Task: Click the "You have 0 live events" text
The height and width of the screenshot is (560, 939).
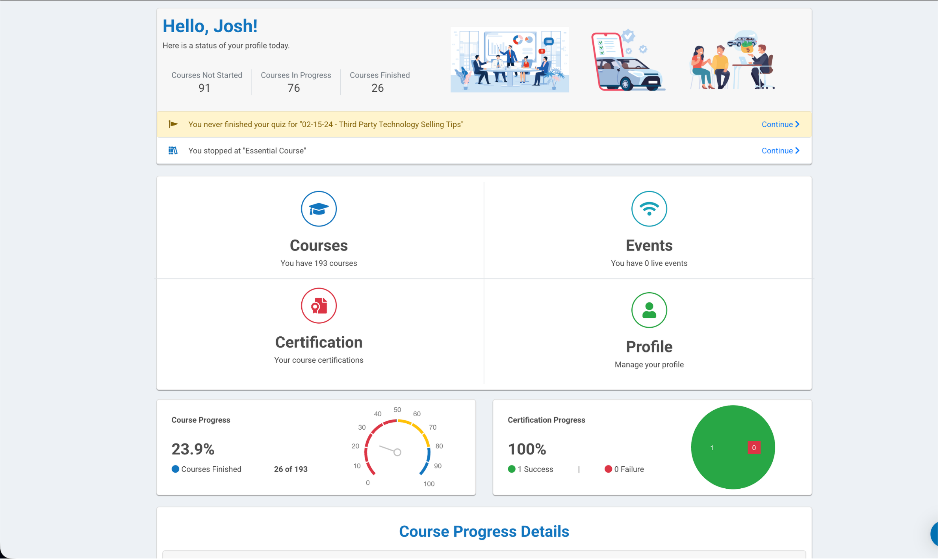Action: click(x=650, y=263)
